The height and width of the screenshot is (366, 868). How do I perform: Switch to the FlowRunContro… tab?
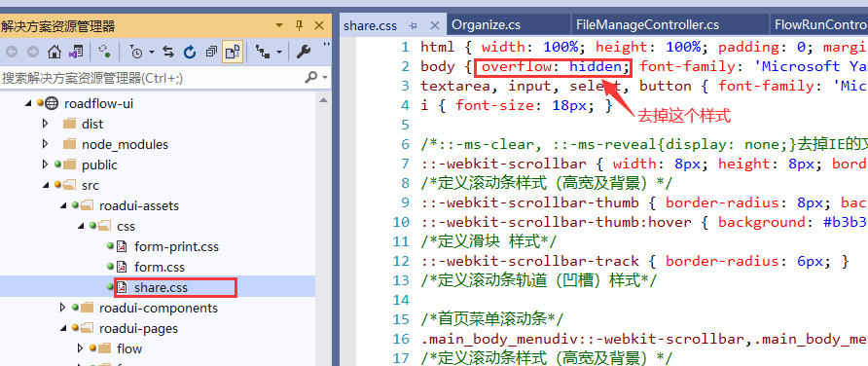[821, 25]
